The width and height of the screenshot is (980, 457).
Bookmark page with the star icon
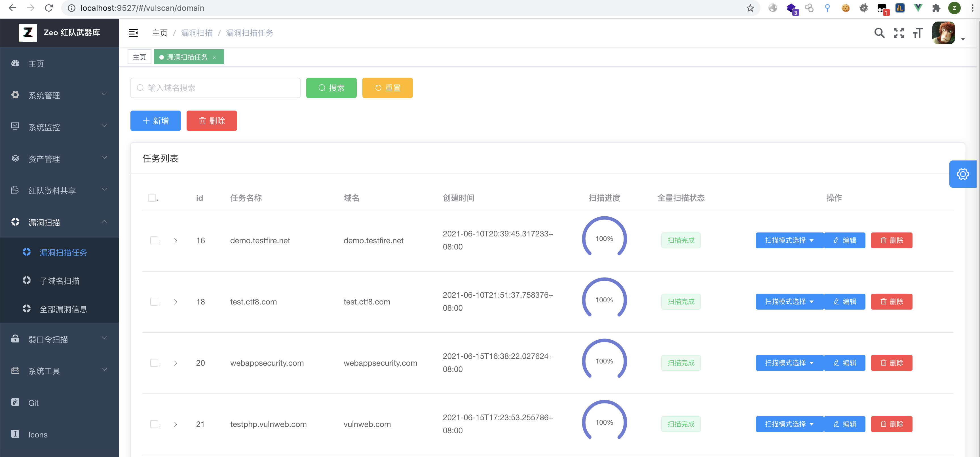click(750, 8)
